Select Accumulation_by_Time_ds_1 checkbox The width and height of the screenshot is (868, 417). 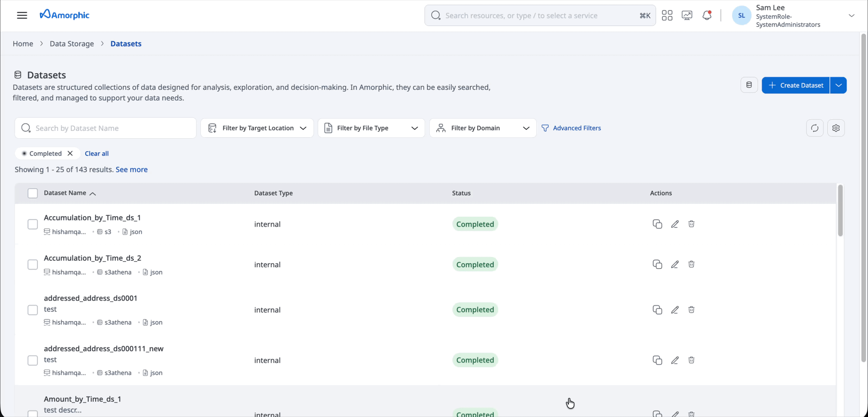pyautogui.click(x=33, y=224)
